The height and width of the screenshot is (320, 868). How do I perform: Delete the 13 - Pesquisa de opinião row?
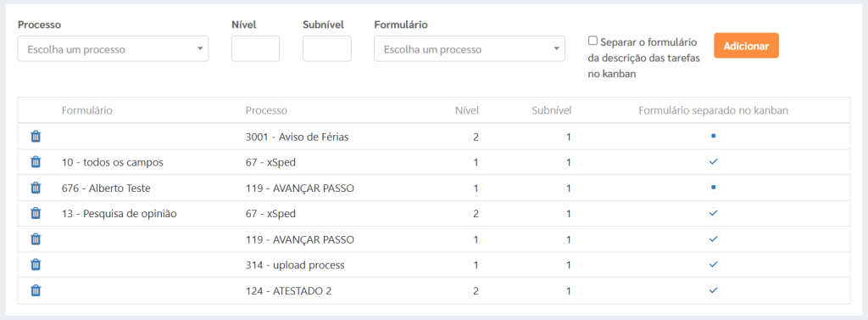[36, 213]
